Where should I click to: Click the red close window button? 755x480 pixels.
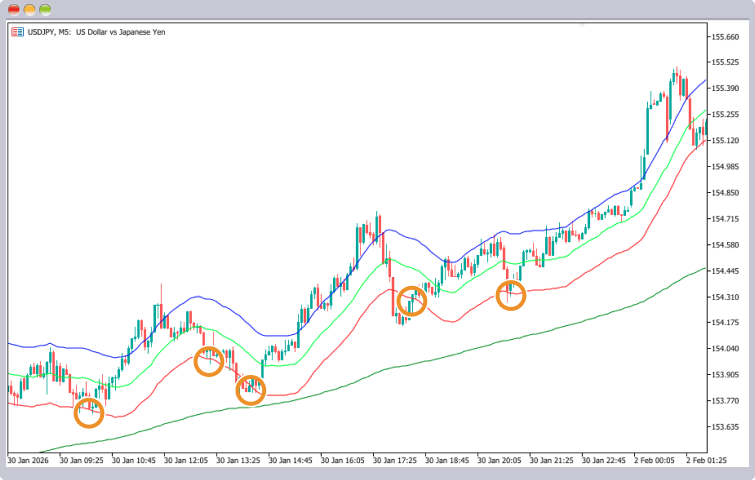pos(14,9)
